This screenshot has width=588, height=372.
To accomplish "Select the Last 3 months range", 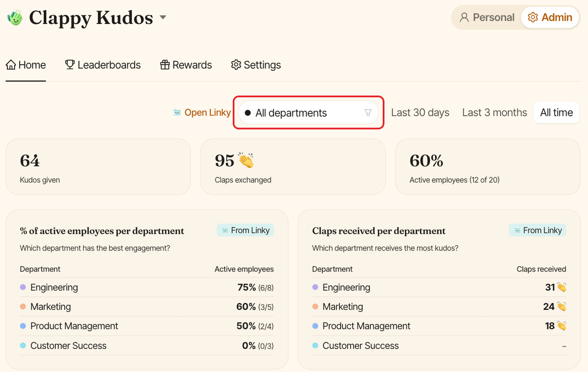I will [x=494, y=113].
